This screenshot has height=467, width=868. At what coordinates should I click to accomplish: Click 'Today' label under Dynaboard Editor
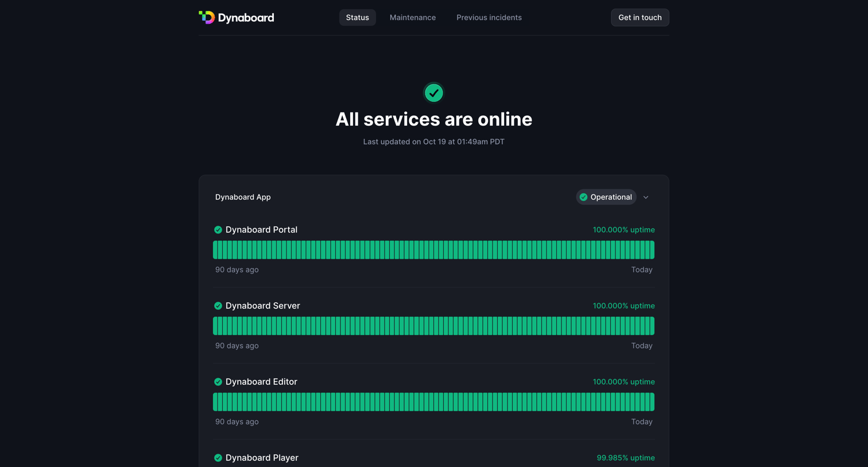[642, 422]
